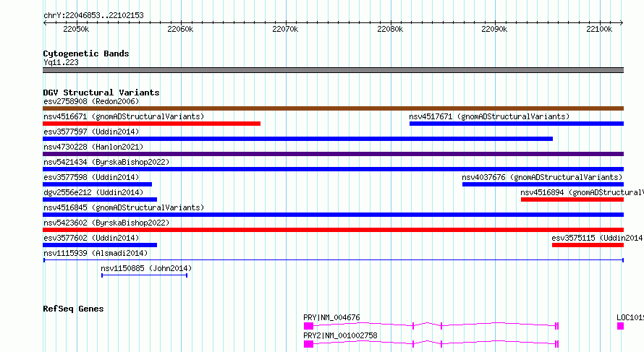Click the Yq11.223 band label
The image size is (644, 352).
[61, 62]
